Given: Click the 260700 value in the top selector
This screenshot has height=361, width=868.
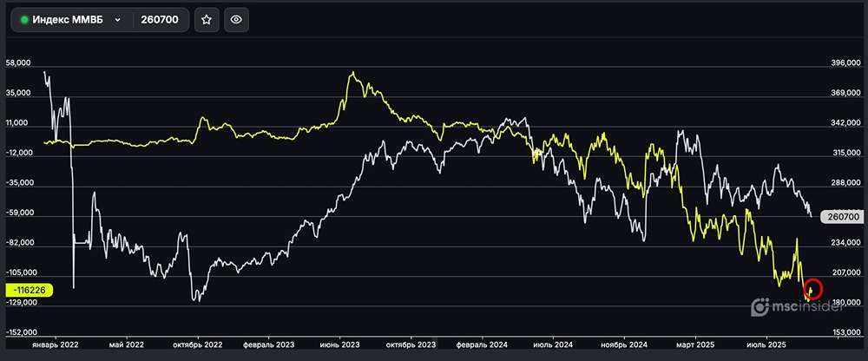Looking at the screenshot, I should (x=160, y=20).
